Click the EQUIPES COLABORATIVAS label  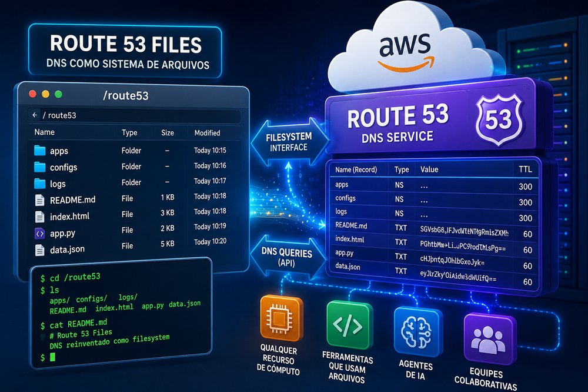click(x=486, y=378)
